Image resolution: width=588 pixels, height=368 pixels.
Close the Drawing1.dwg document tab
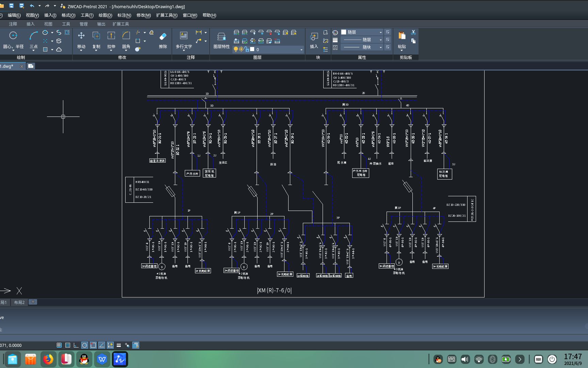click(x=22, y=66)
